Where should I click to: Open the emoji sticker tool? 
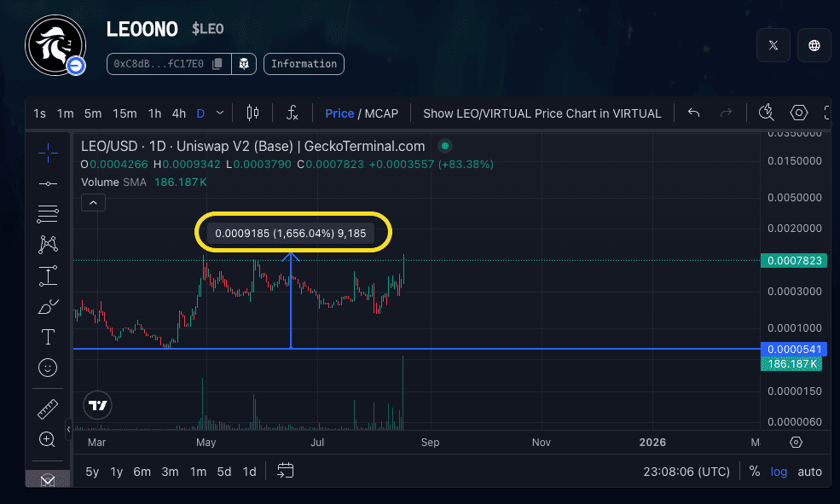(48, 368)
